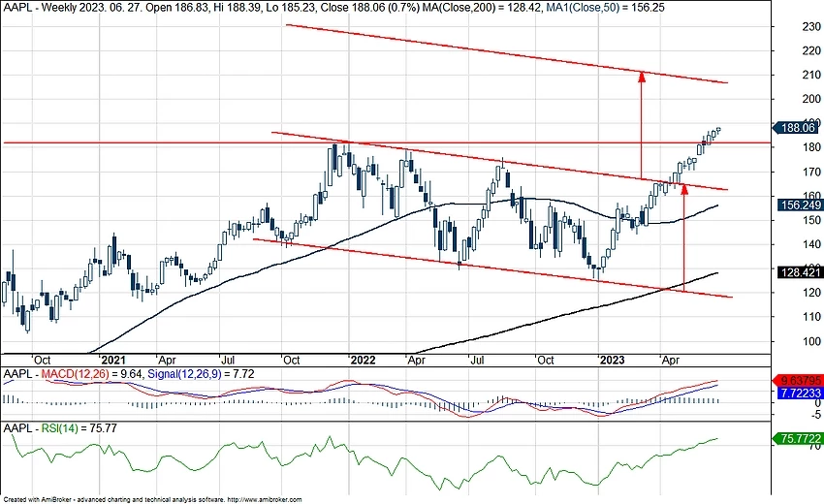Viewport: 824px width, 504px height.
Task: Click the 188.06 last price tag
Action: pos(797,128)
